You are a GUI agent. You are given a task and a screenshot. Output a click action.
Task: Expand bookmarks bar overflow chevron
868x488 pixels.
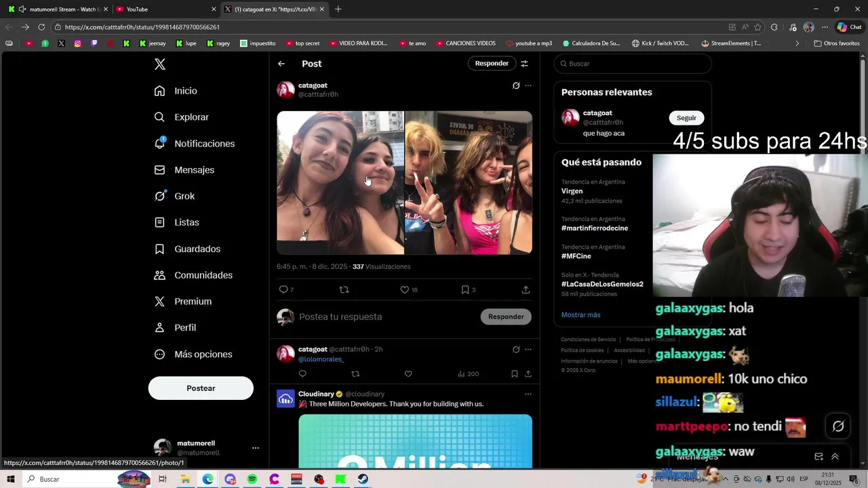click(797, 43)
